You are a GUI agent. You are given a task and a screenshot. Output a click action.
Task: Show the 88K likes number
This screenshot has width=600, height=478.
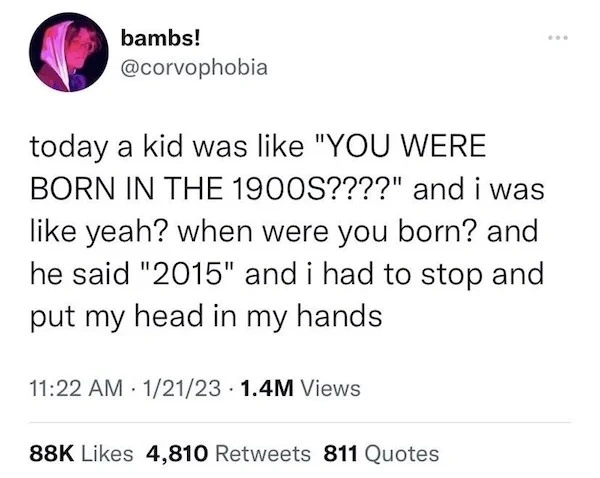[52, 454]
